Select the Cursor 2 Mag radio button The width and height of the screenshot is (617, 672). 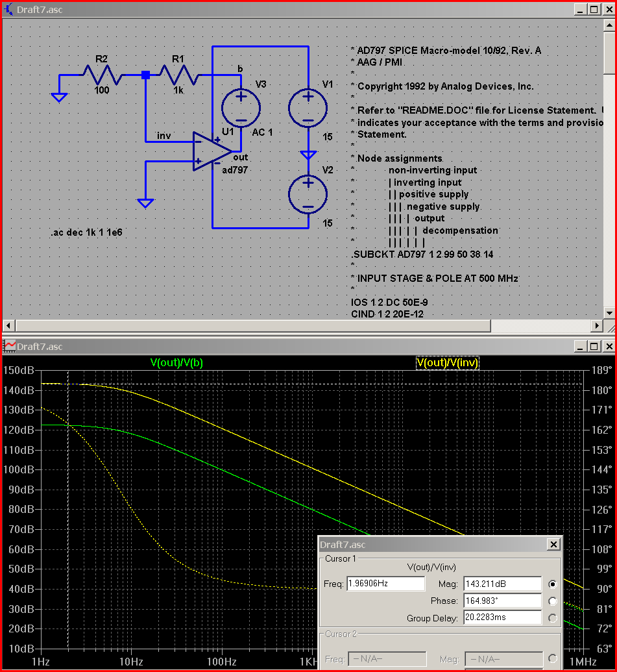[552, 659]
